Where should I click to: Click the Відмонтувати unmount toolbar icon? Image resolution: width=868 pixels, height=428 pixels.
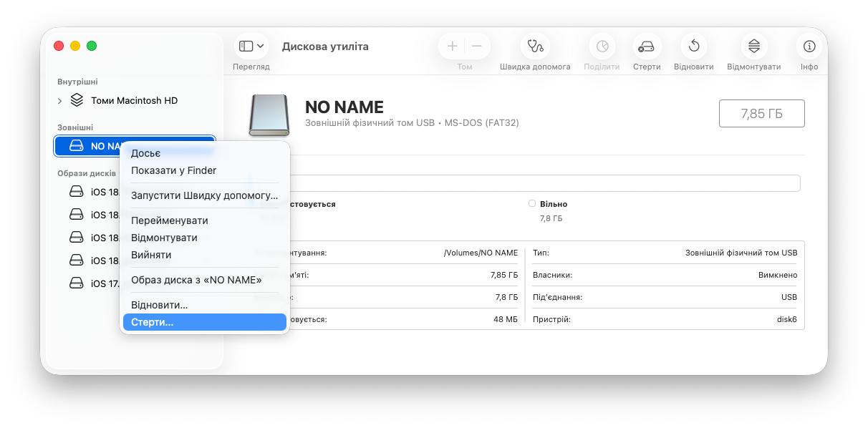point(754,46)
